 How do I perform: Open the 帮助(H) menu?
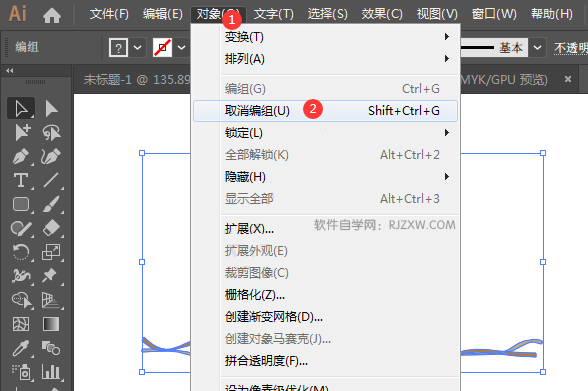coord(552,14)
